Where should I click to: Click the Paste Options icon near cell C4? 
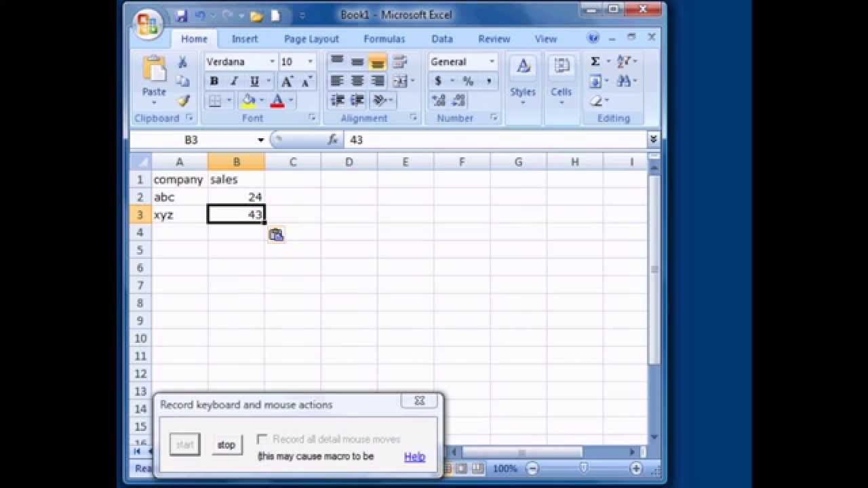(x=276, y=235)
